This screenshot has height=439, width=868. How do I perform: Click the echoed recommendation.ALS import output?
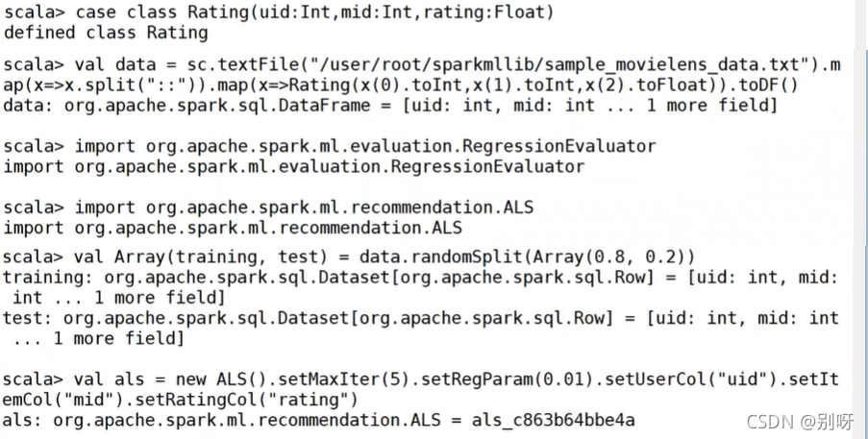point(233,228)
